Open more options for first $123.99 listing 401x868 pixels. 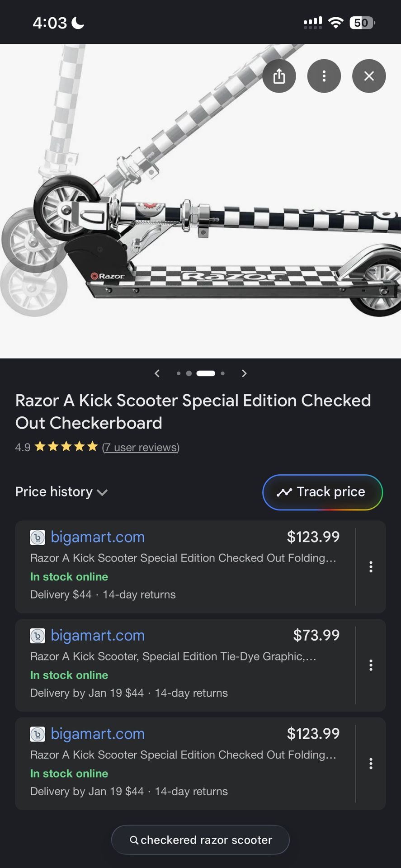point(371,567)
